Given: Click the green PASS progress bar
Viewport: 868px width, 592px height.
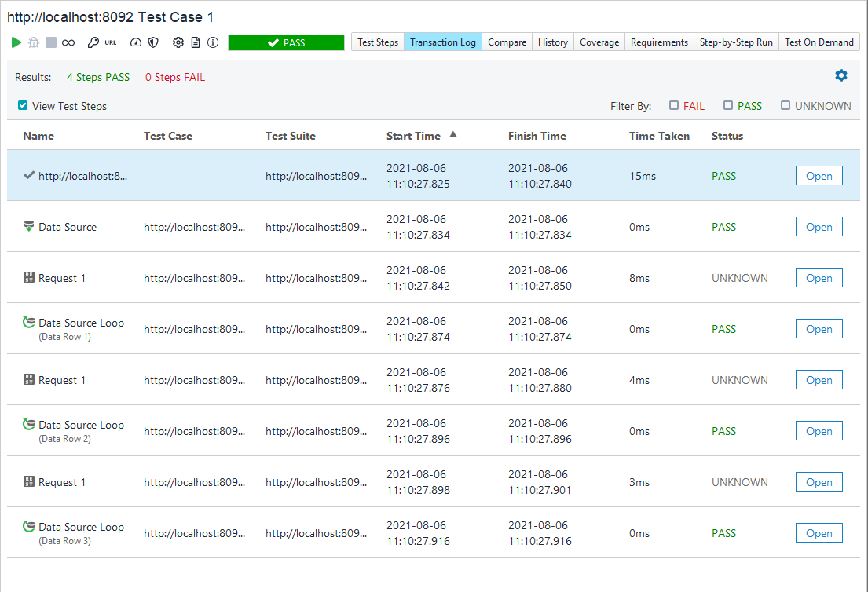Looking at the screenshot, I should 286,42.
